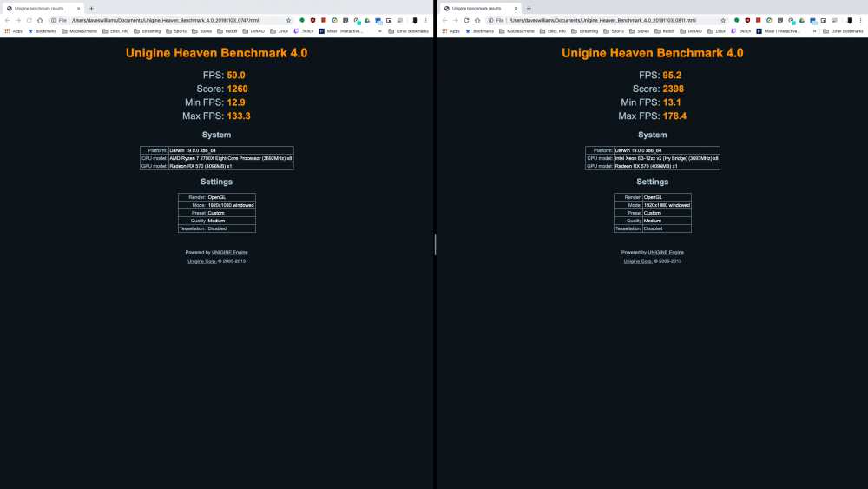Open red shield extension in the 0747.html window
Image resolution: width=868 pixels, height=489 pixels.
tap(312, 21)
